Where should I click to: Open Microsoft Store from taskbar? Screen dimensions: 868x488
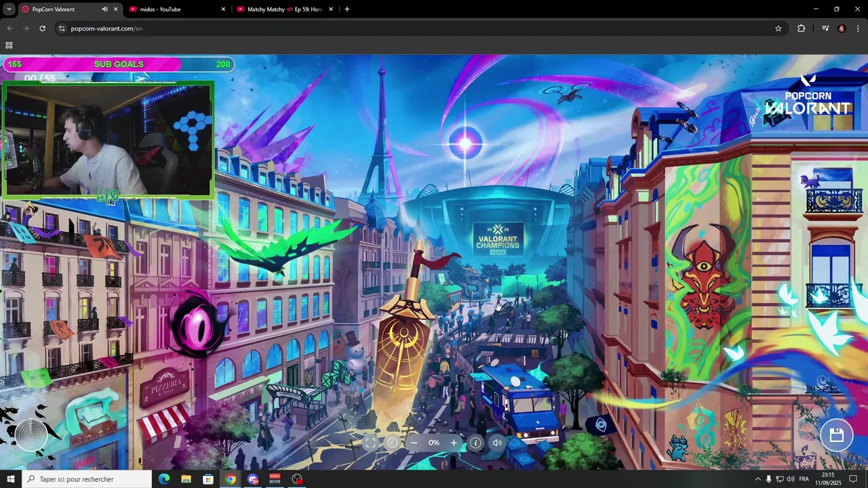point(208,479)
